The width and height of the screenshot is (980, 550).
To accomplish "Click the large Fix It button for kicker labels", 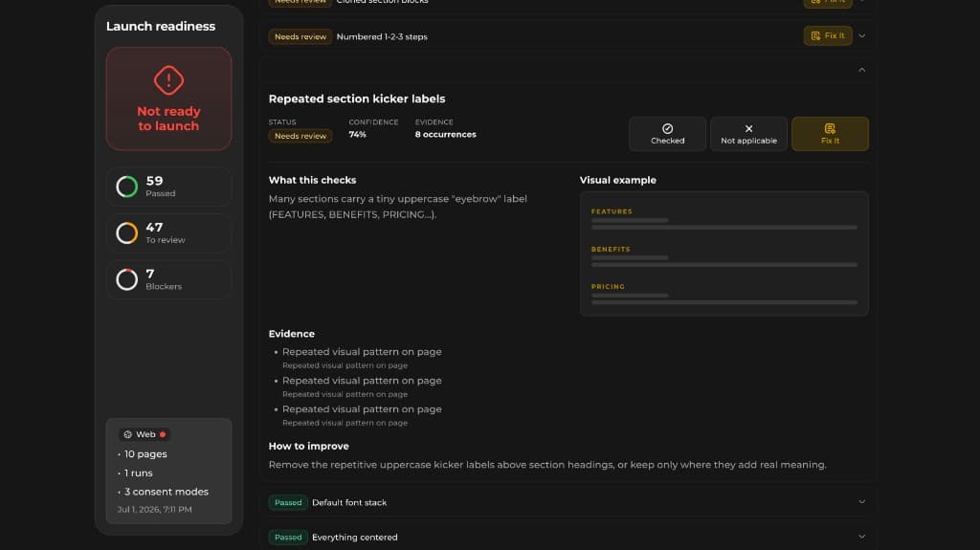I will coord(830,134).
